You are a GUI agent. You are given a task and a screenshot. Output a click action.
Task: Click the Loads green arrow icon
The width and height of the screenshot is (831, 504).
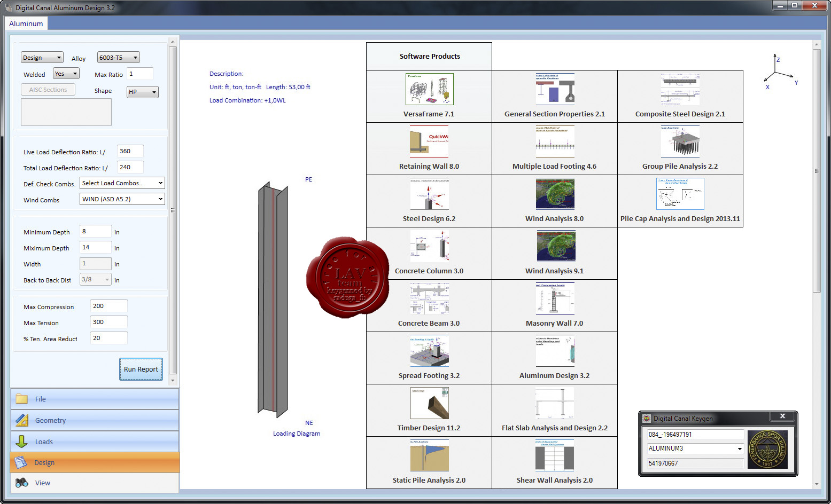coord(21,442)
